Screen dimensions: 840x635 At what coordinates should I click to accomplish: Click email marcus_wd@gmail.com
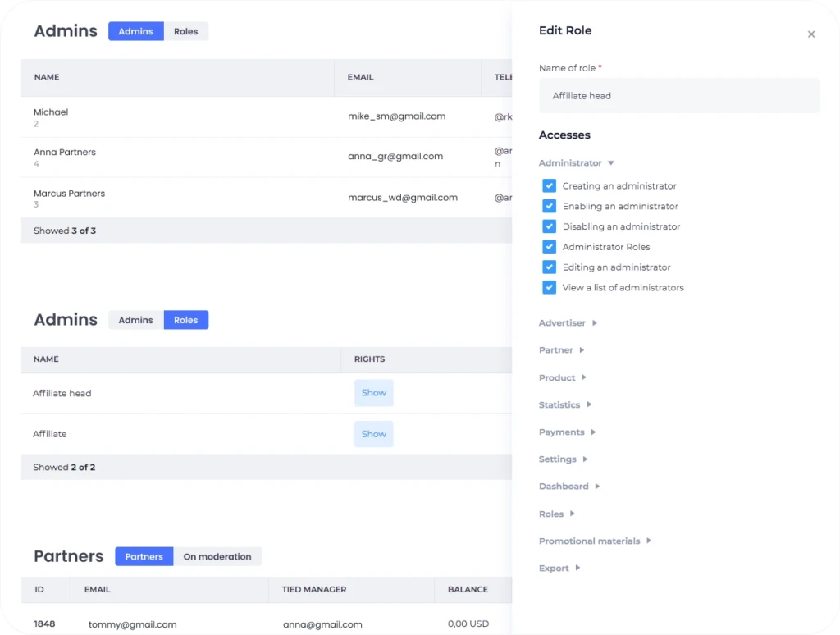(403, 198)
